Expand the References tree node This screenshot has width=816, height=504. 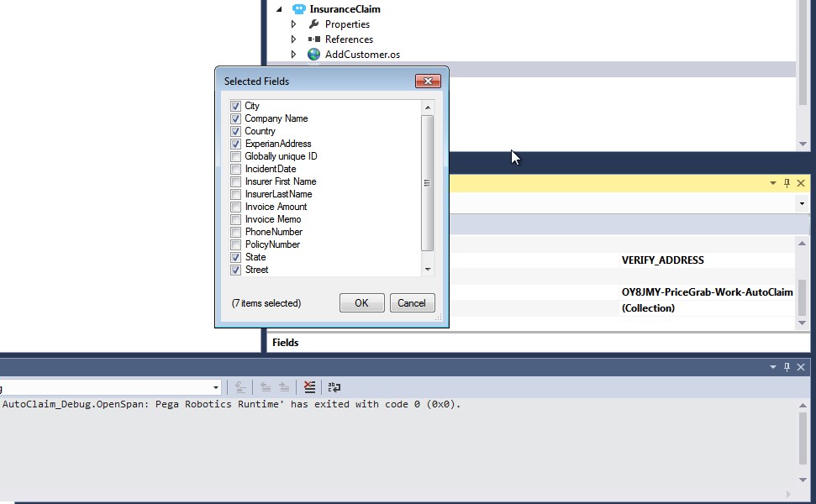tap(293, 39)
